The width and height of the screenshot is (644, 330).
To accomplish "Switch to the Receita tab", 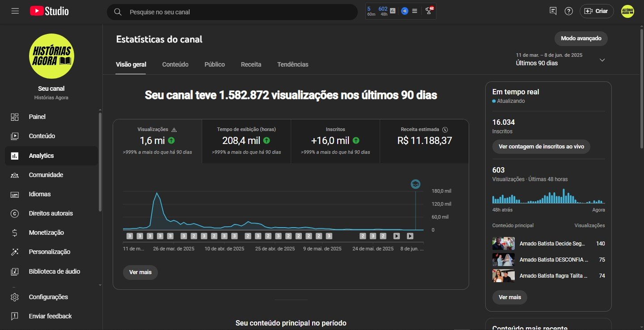I will (x=251, y=64).
